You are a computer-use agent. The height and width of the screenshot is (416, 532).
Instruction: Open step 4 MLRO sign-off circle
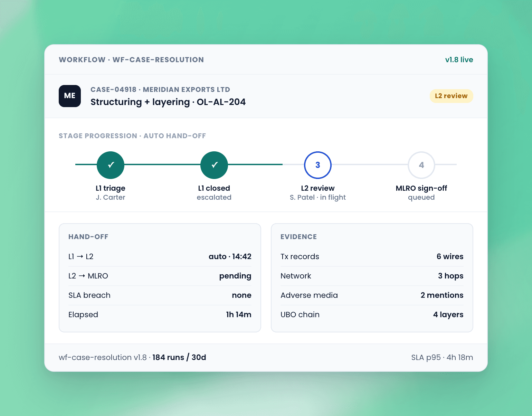[421, 165]
